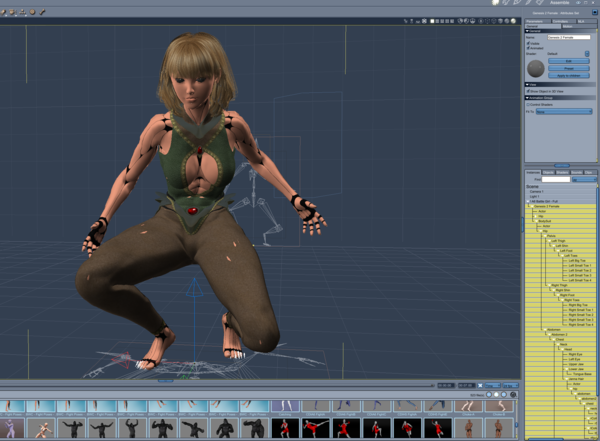This screenshot has width=600, height=441.
Task: Select the Right Thigh tree row
Action: (561, 285)
